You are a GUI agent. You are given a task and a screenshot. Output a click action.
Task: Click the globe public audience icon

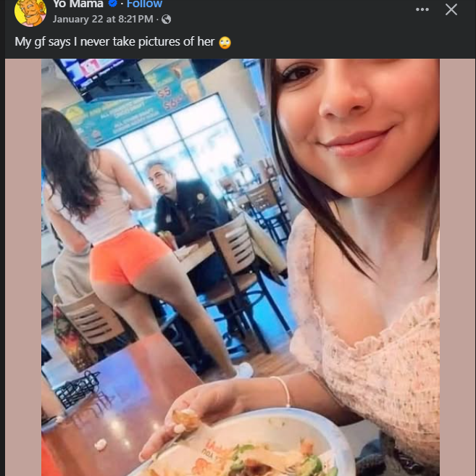[167, 20]
